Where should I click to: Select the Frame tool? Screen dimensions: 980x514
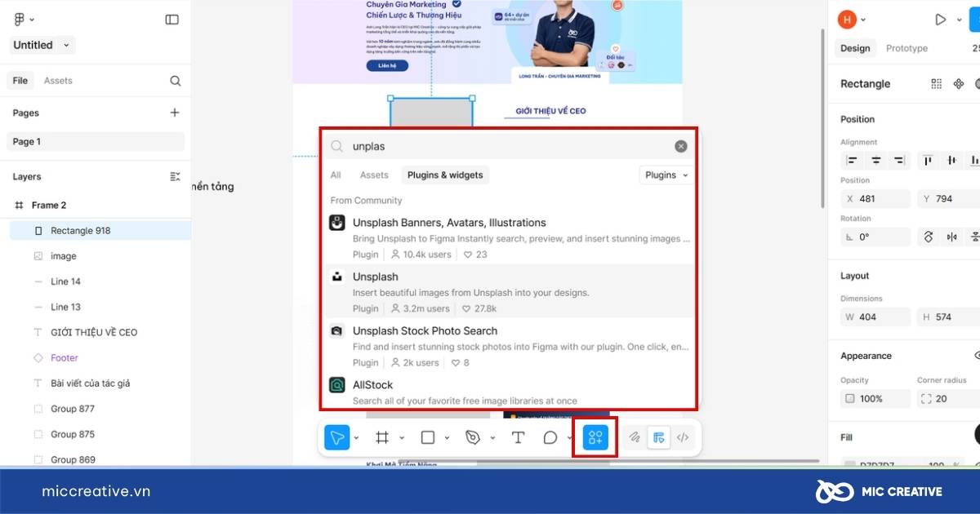tap(381, 438)
